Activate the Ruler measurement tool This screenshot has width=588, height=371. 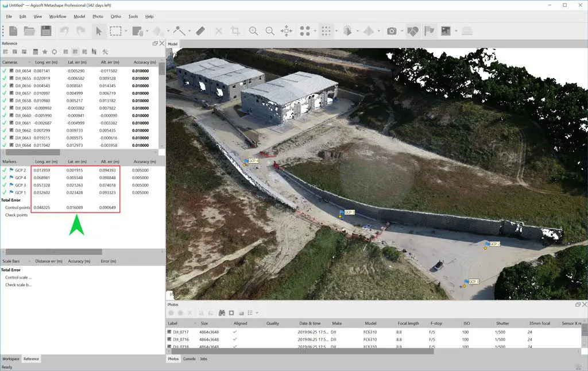pyautogui.click(x=200, y=31)
